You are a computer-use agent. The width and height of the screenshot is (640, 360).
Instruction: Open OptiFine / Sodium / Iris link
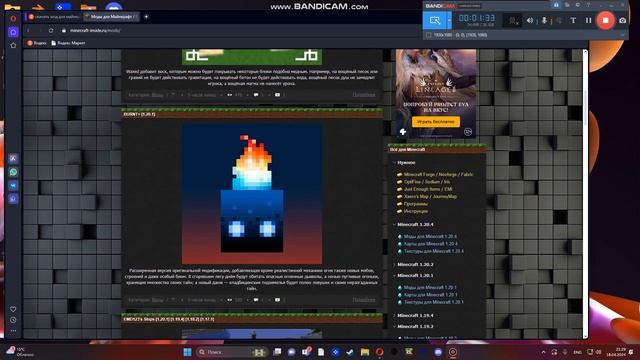coord(427,182)
